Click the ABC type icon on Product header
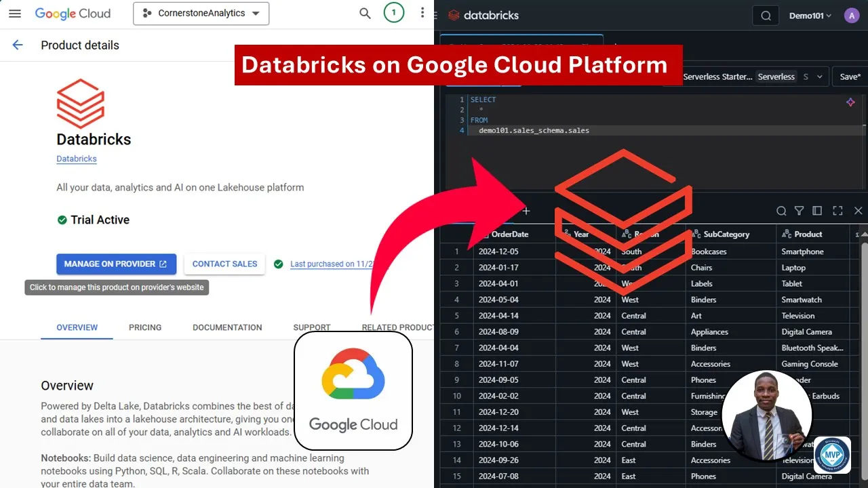 [787, 234]
